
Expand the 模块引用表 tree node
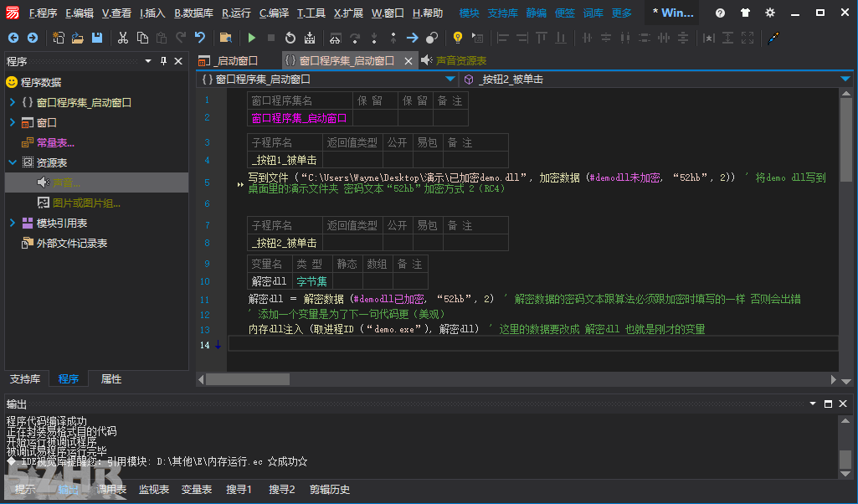click(12, 223)
